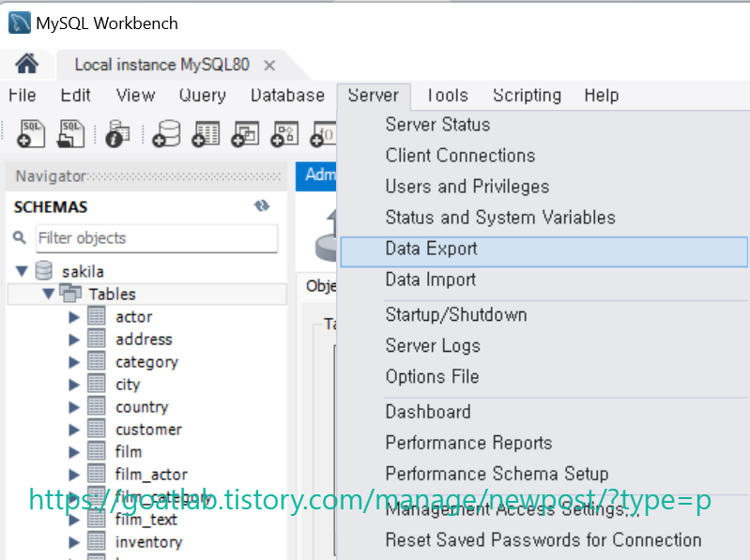The image size is (750, 560).
Task: Close the open Server menu
Action: click(374, 95)
